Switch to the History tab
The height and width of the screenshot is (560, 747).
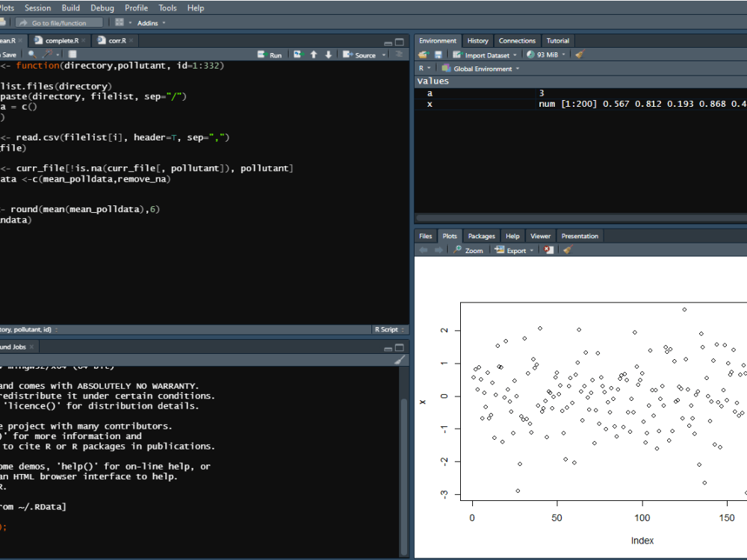477,41
